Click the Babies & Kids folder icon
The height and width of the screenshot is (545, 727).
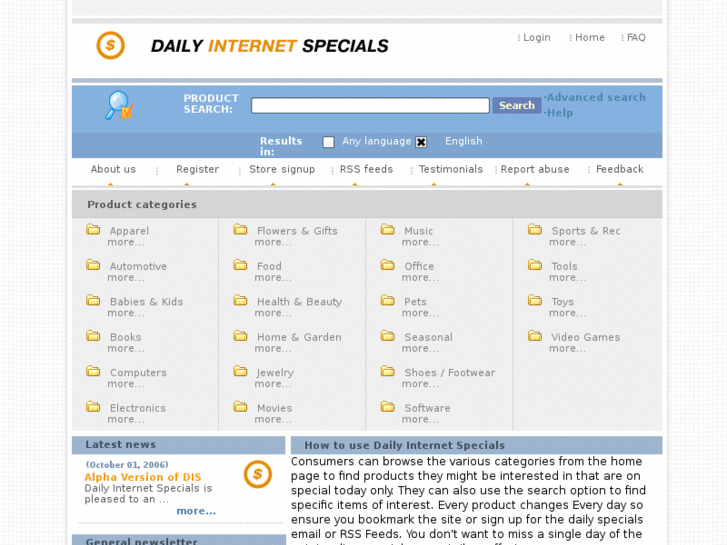point(93,300)
